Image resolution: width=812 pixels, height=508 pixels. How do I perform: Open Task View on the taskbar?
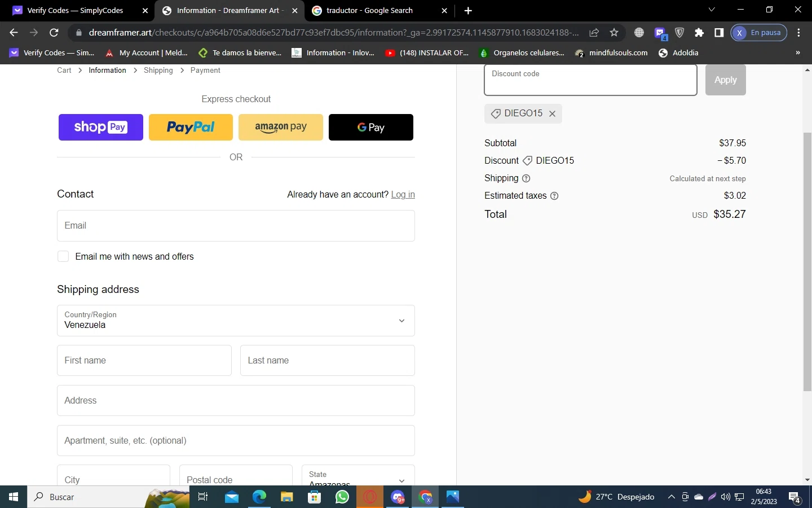(203, 497)
